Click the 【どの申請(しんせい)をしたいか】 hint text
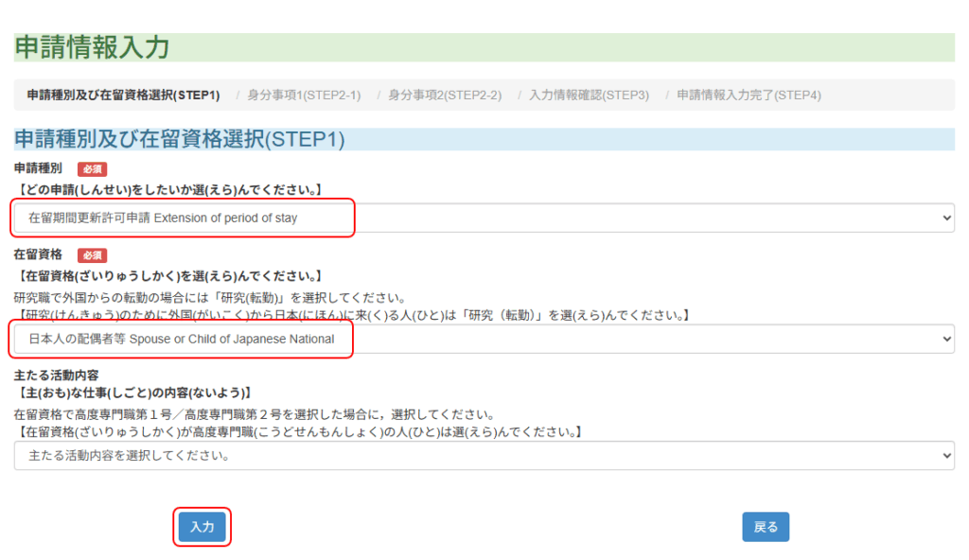969x560 pixels. (170, 190)
